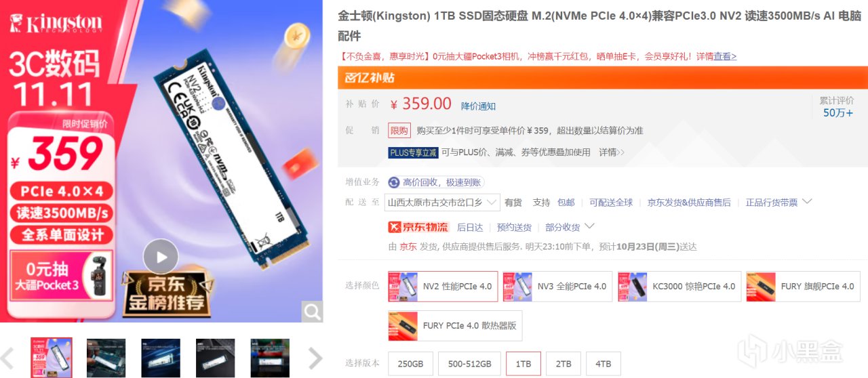Image resolution: width=868 pixels, height=378 pixels.
Task: Expand the 正品行货带票 service list chevron
Action: 807,202
